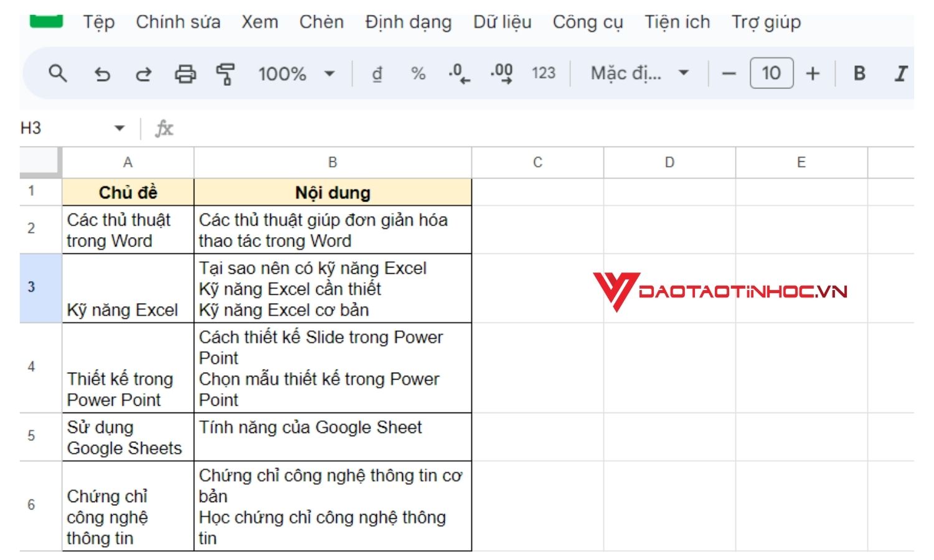Click the redo icon
Screen dimensions: 934x560
point(143,73)
